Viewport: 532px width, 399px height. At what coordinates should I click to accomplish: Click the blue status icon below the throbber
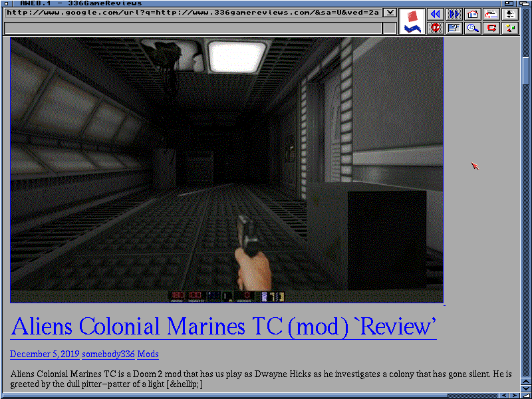point(412,29)
